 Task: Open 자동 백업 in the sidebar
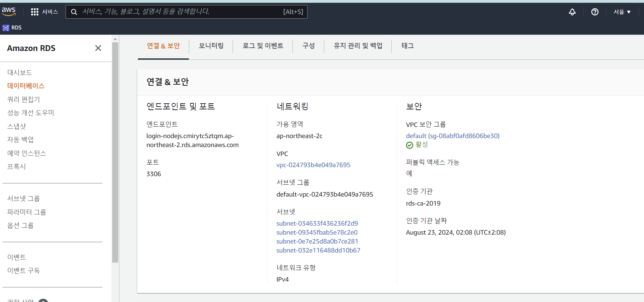(x=20, y=140)
